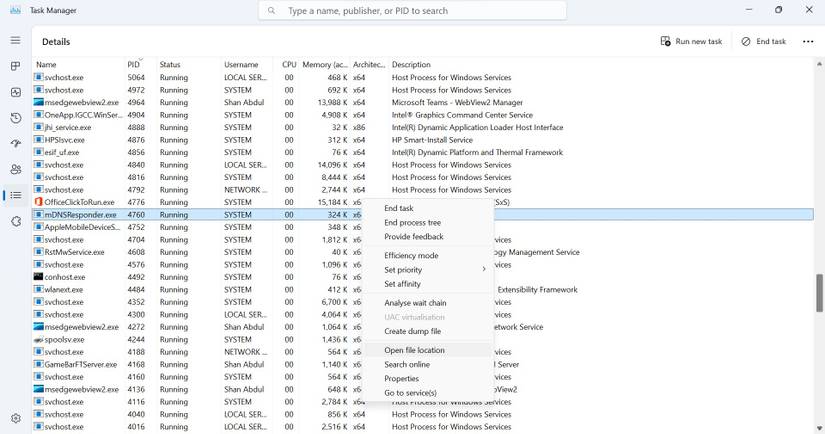
Task: Open the App history page icon
Action: 16,118
